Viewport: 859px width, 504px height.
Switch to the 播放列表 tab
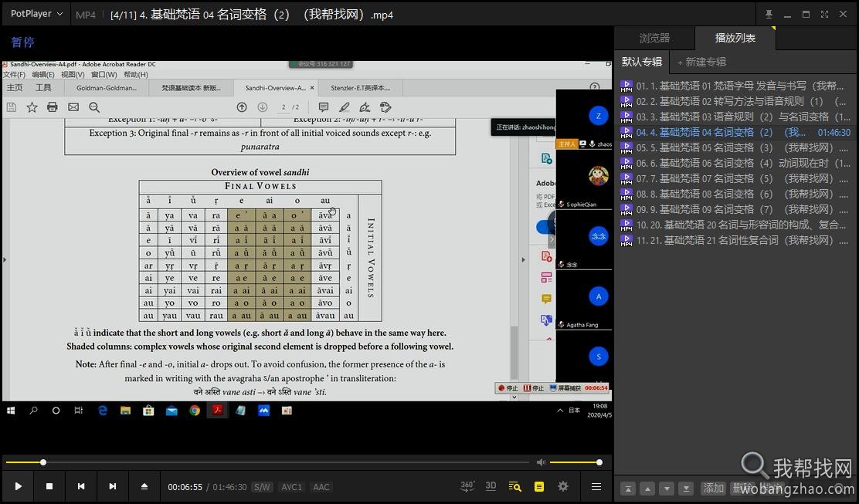click(x=735, y=38)
